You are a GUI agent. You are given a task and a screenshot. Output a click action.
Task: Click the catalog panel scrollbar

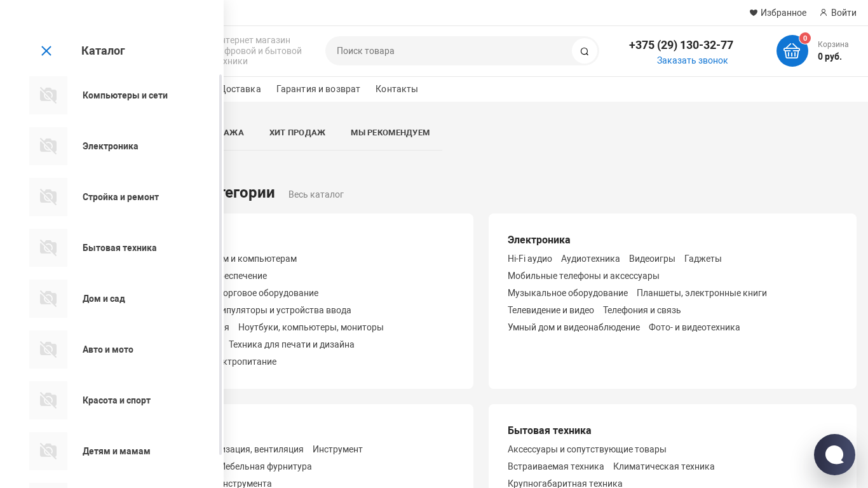pyautogui.click(x=221, y=264)
